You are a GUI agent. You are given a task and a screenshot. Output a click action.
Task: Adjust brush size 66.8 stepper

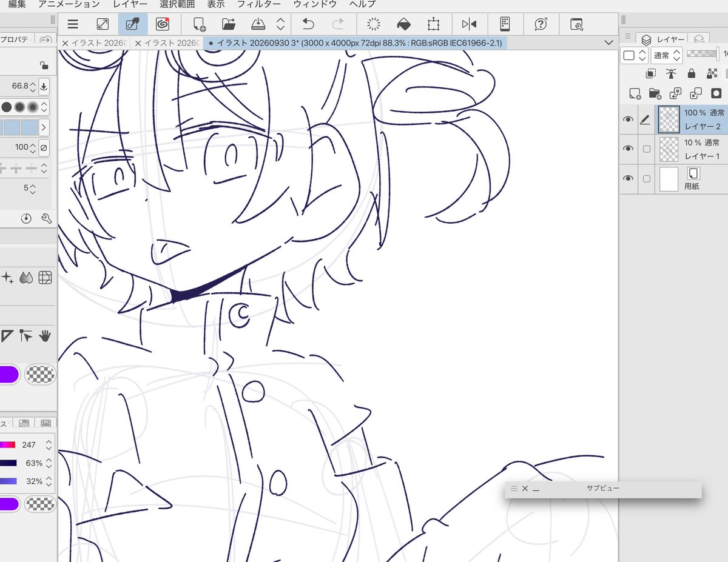tap(33, 86)
